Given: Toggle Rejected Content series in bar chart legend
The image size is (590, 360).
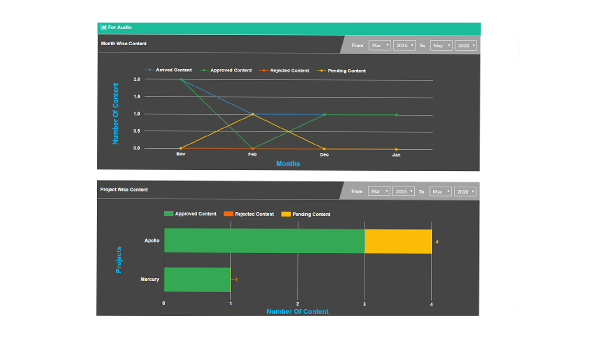Looking at the screenshot, I should pos(249,214).
